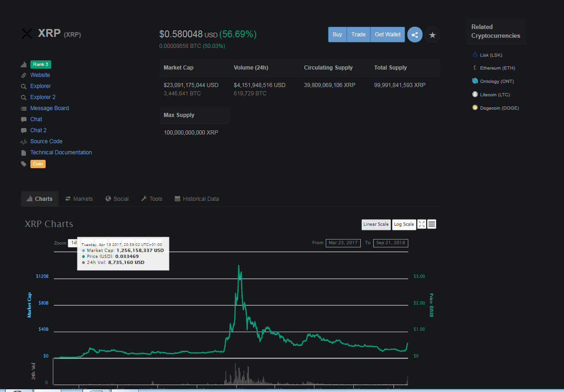564x392 pixels.
Task: Click the Volume (24h) header
Action: (x=251, y=68)
